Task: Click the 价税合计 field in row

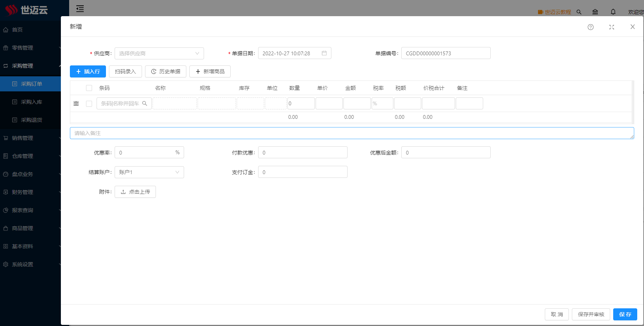Action: point(438,103)
